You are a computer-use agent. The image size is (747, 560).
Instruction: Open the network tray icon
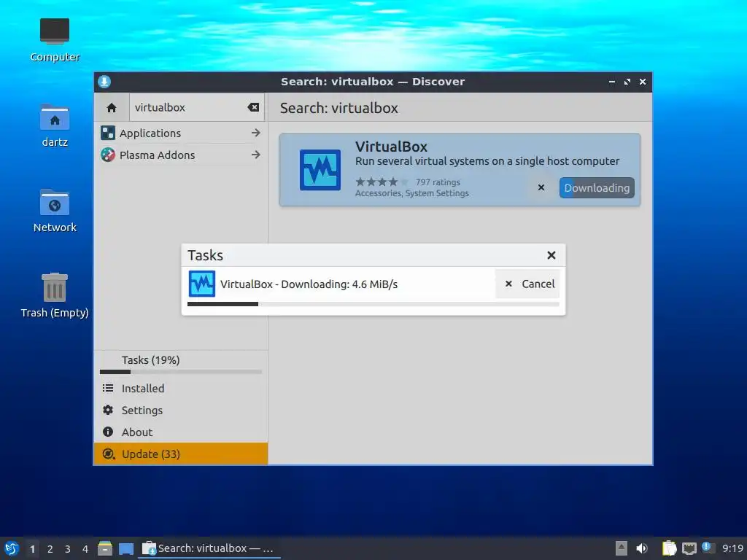tap(689, 548)
